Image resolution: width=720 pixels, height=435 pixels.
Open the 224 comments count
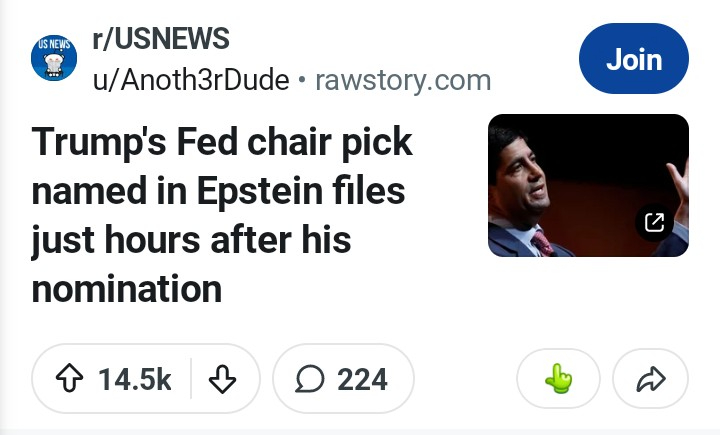pos(362,379)
